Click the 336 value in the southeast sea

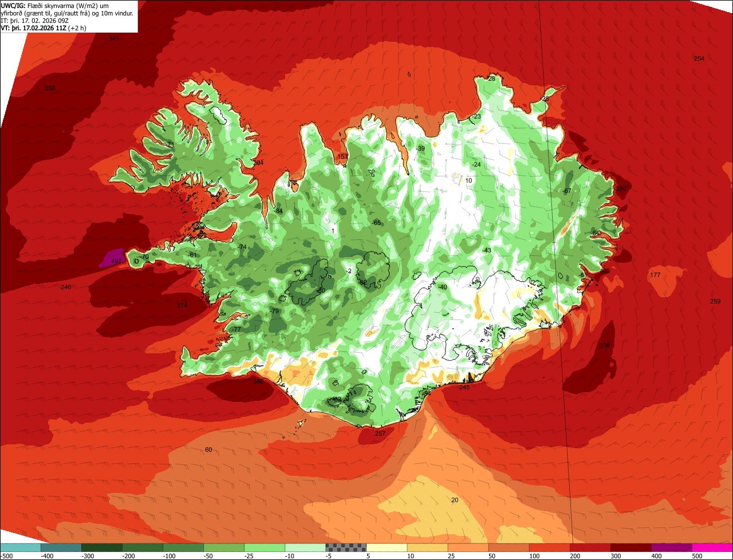[x=605, y=345]
